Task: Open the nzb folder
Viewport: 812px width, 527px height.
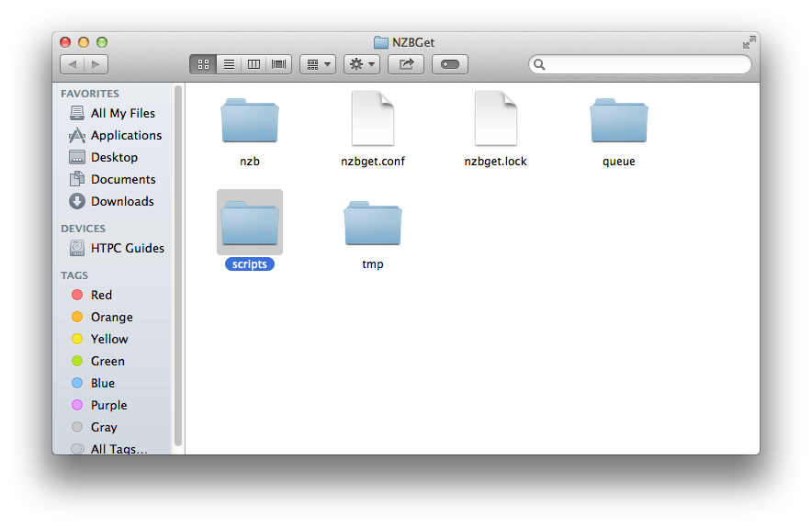Action: (250, 123)
